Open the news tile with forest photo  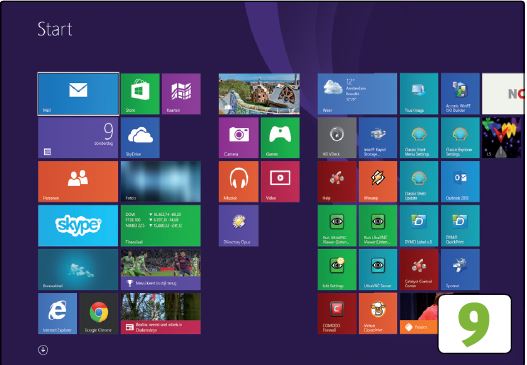[161, 313]
